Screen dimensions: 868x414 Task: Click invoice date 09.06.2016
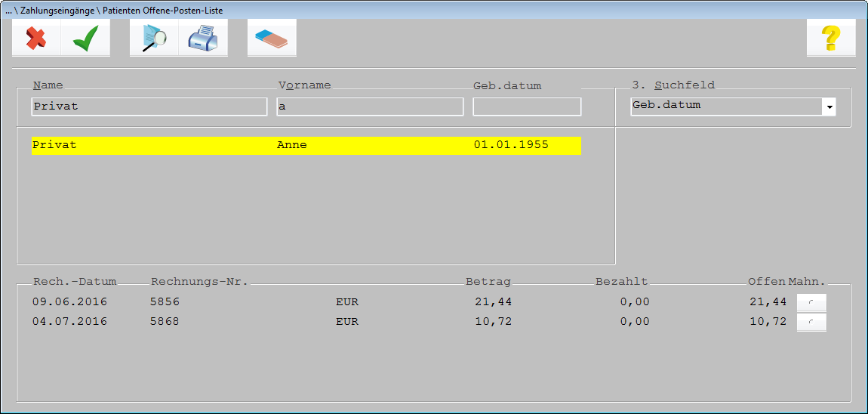click(69, 302)
